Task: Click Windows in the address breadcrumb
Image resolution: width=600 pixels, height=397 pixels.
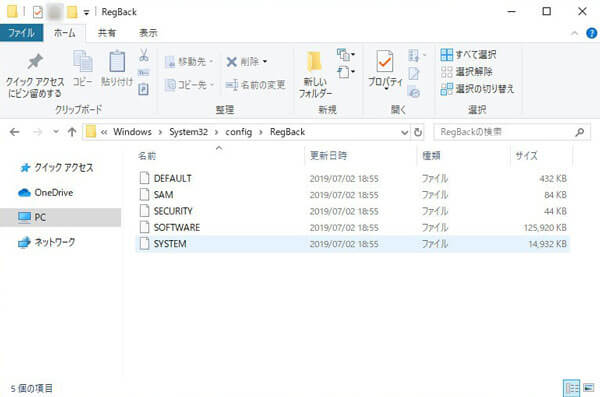Action: click(x=132, y=132)
